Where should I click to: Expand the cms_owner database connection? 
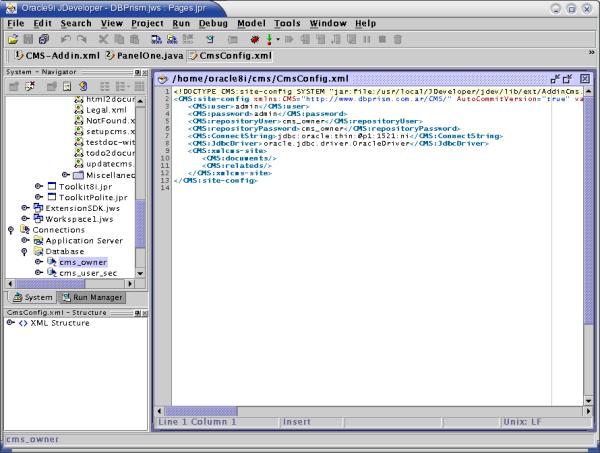pyautogui.click(x=38, y=262)
